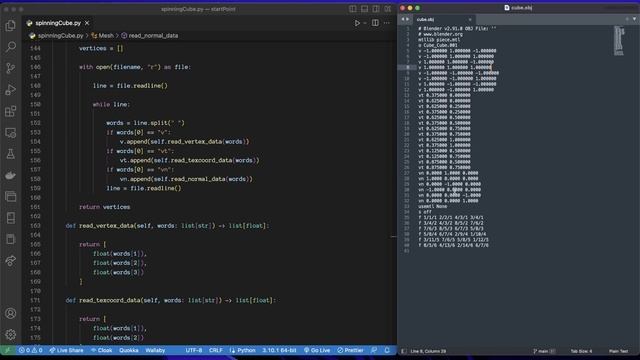The height and width of the screenshot is (360, 640).
Task: Click read_texcoord_data function definition line
Action: click(x=171, y=300)
